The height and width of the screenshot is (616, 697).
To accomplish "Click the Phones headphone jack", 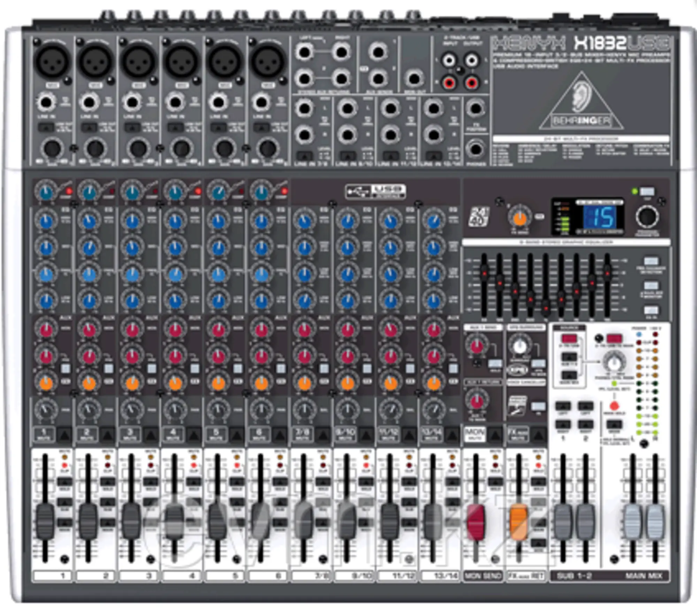I will tap(476, 150).
